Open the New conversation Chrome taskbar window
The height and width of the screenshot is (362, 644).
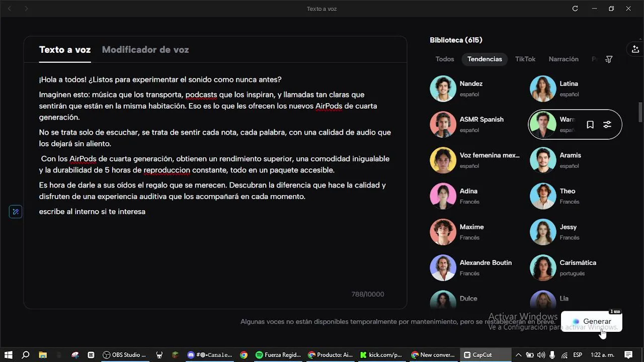click(433, 354)
